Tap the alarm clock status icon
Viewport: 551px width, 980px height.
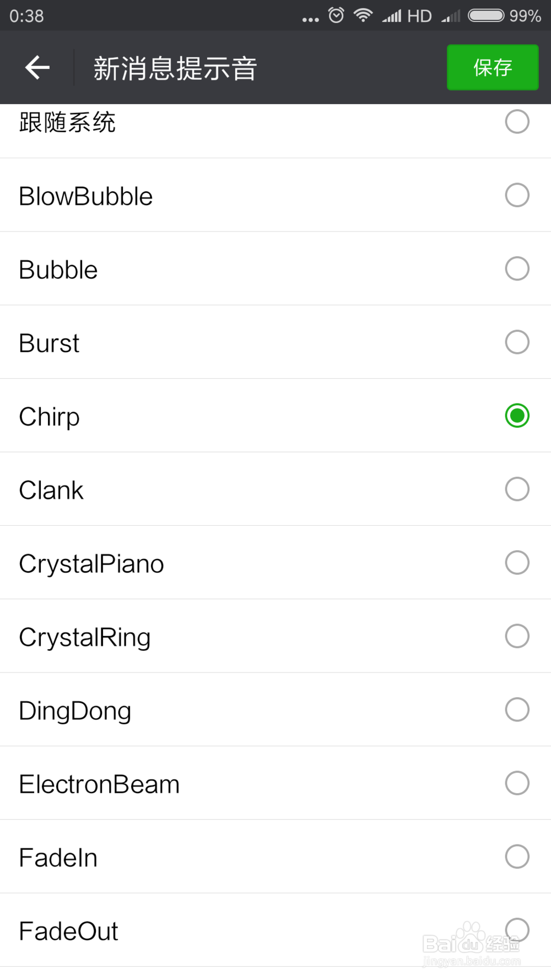click(336, 15)
